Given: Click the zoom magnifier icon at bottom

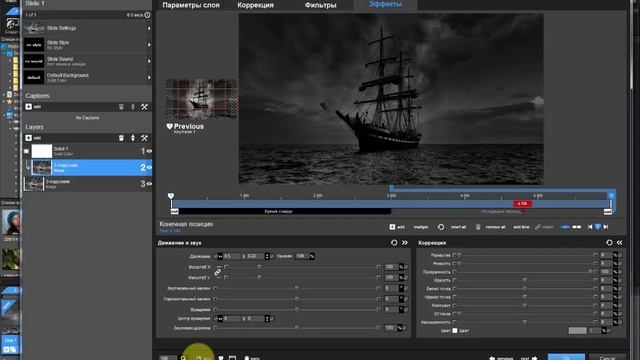Looking at the screenshot, I should 184,358.
